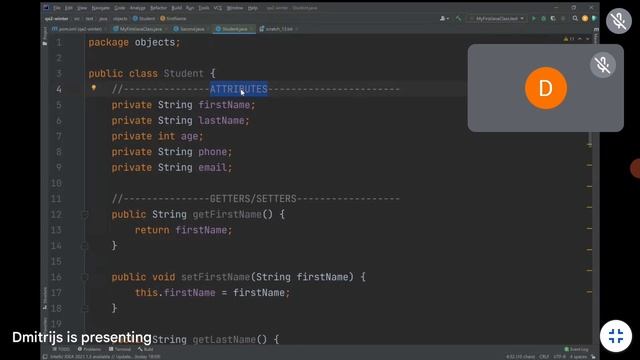Open the Refactor menu
Viewport: 640px width, 360px height.
coord(158,8)
